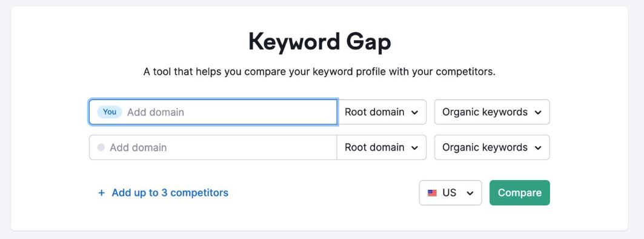Screen dimensions: 644x239
Task: Click chevron next to second Root domain
Action: [x=414, y=147]
